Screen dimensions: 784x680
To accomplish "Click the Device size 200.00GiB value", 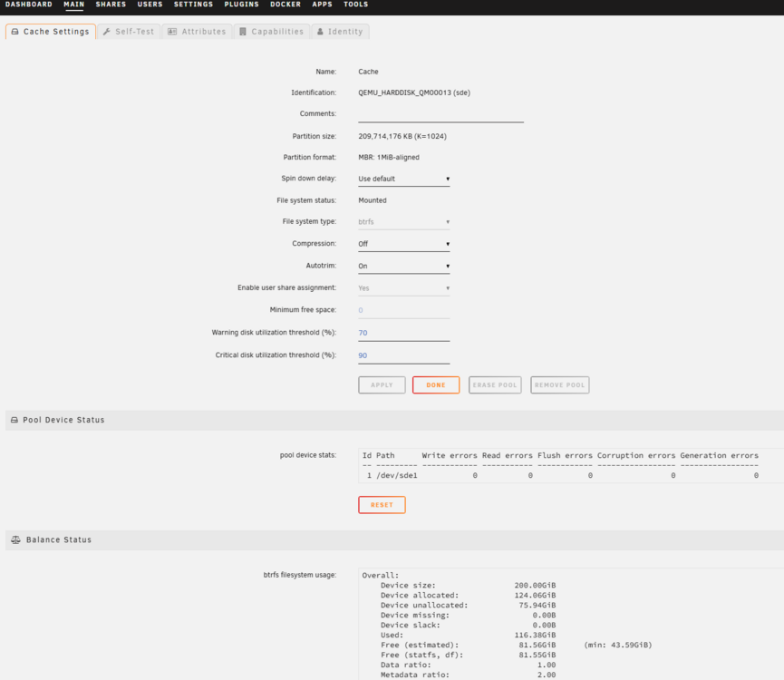I will tap(535, 586).
